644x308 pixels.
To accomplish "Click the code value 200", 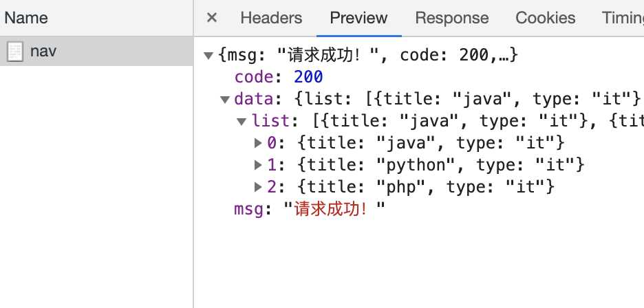I will tap(308, 77).
